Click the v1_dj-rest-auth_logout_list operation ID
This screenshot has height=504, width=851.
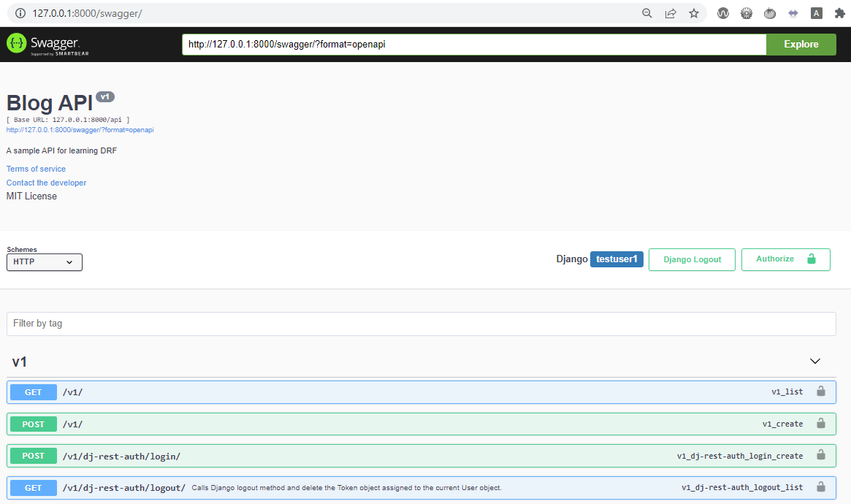click(x=742, y=487)
